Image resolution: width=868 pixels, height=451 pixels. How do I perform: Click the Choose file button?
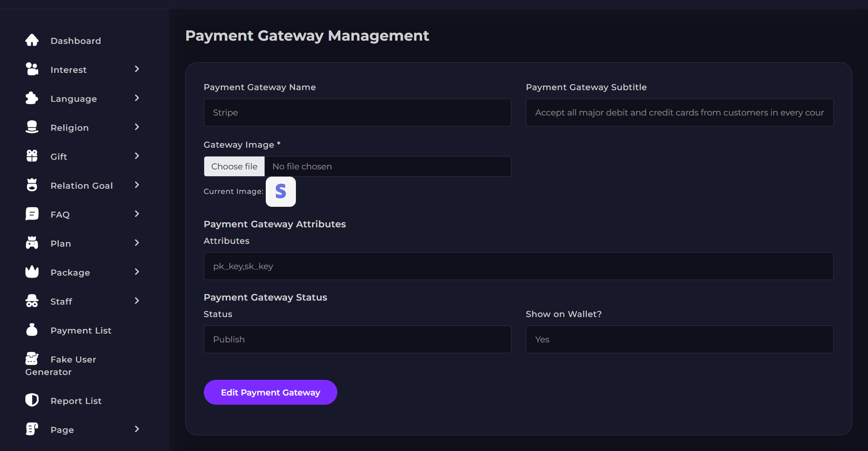pos(234,166)
